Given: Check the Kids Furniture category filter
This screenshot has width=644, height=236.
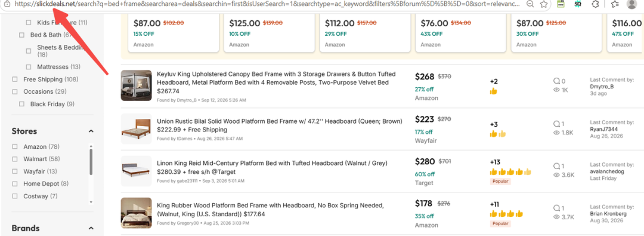Looking at the screenshot, I should tap(29, 23).
